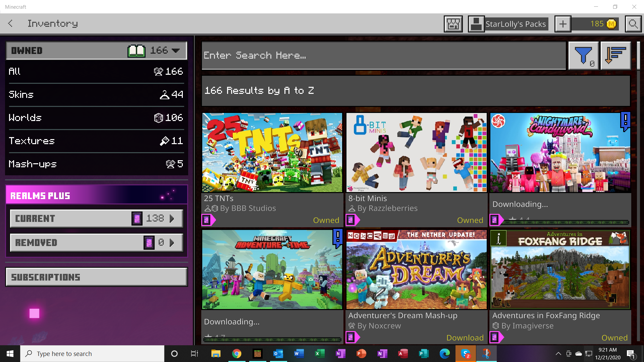Viewport: 644px width, 362px height.
Task: Click the Nightmare Candyworld download progress bar
Action: pyautogui.click(x=566, y=222)
